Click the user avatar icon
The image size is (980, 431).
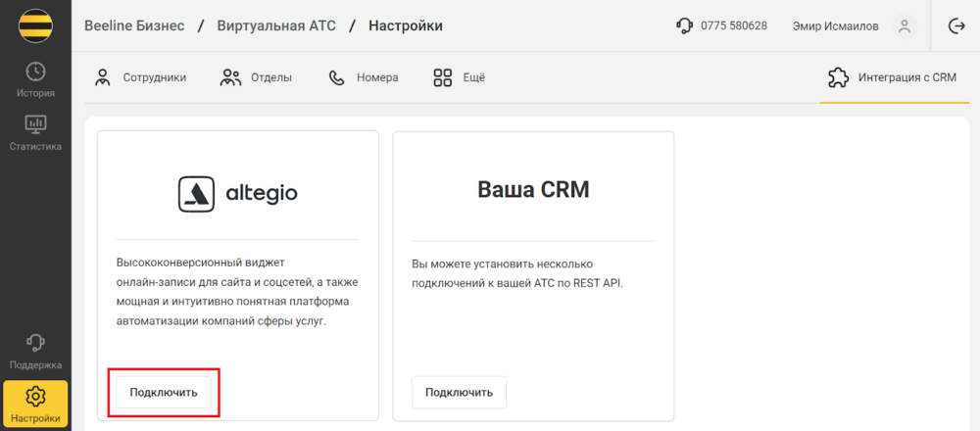point(904,26)
